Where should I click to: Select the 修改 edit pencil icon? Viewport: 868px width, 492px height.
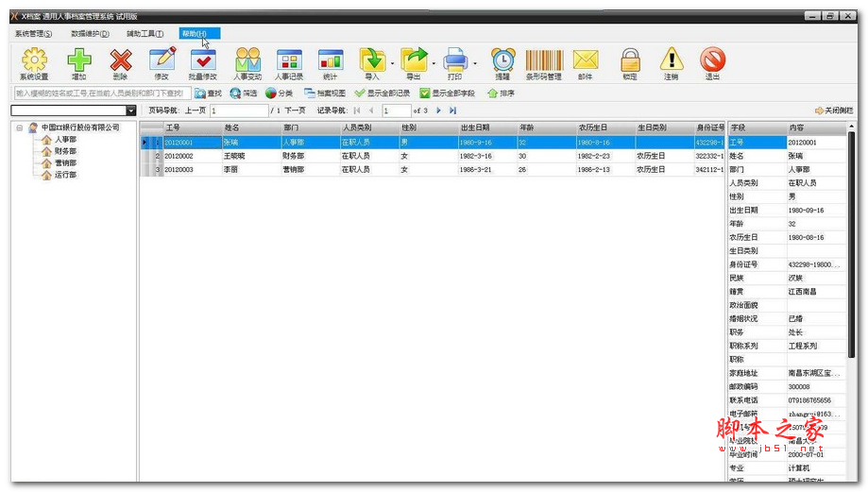coord(162,63)
